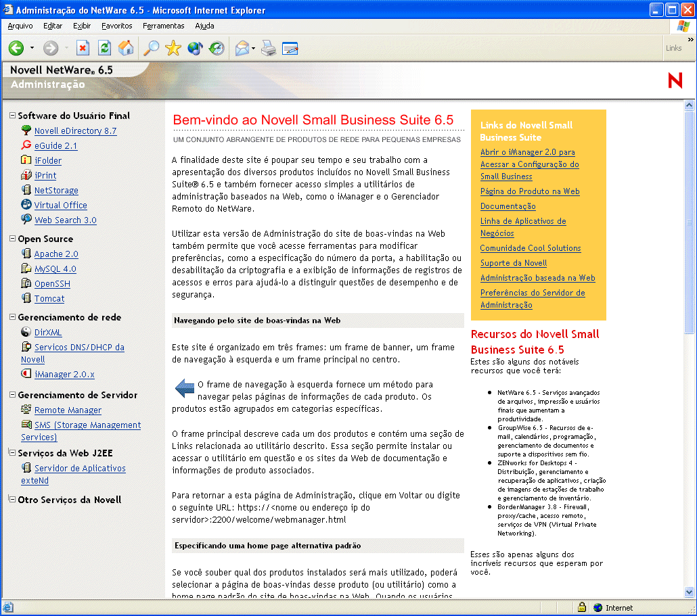697x616 pixels.
Task: Print the page with the printer icon
Action: click(x=269, y=48)
